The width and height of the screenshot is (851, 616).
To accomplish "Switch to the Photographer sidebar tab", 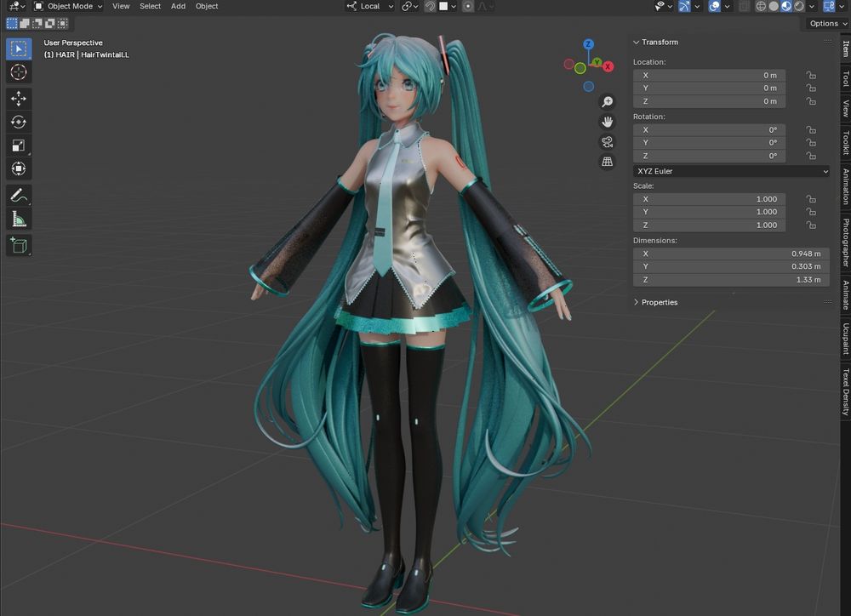I will pyautogui.click(x=846, y=242).
